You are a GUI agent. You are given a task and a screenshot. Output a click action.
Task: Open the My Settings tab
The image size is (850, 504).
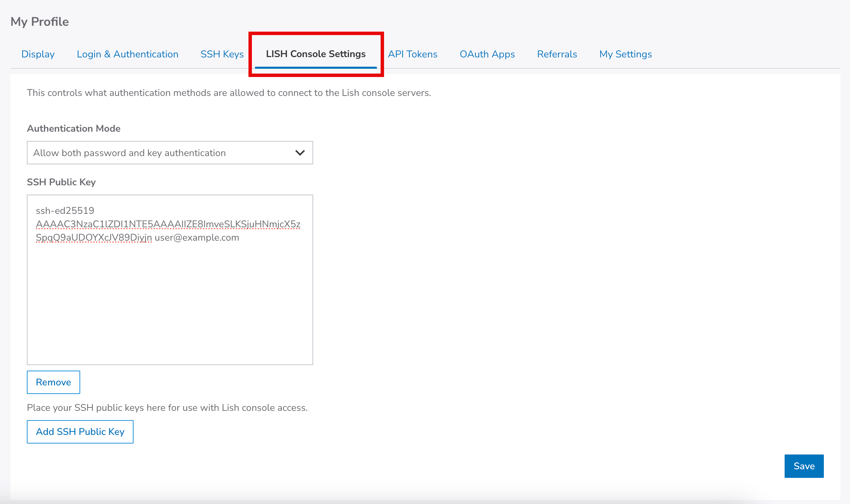pyautogui.click(x=625, y=54)
